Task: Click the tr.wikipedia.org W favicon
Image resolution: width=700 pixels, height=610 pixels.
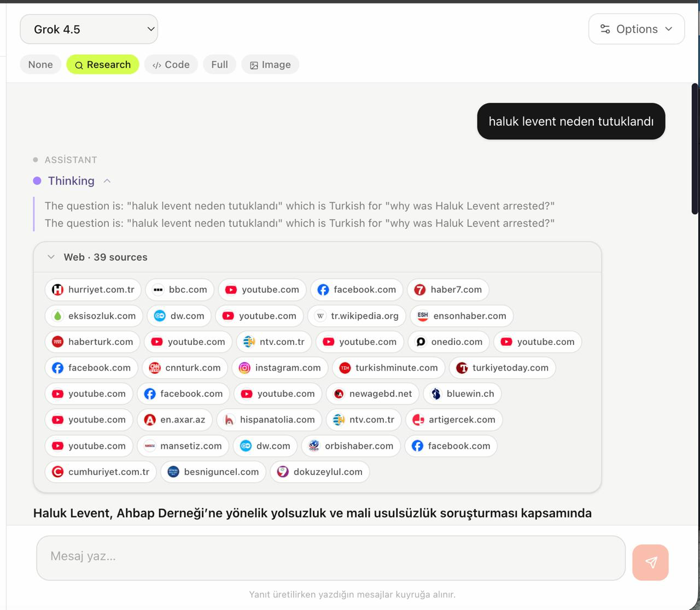Action: pos(320,316)
